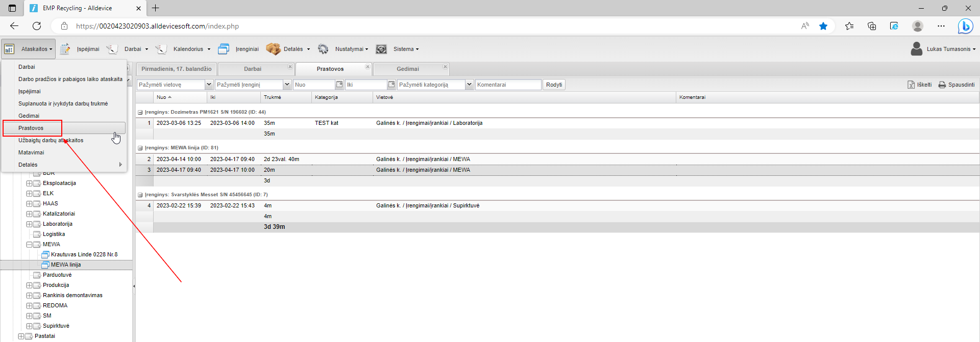Open the Iki date calendar picker icon
980x342 pixels.
[x=391, y=85]
